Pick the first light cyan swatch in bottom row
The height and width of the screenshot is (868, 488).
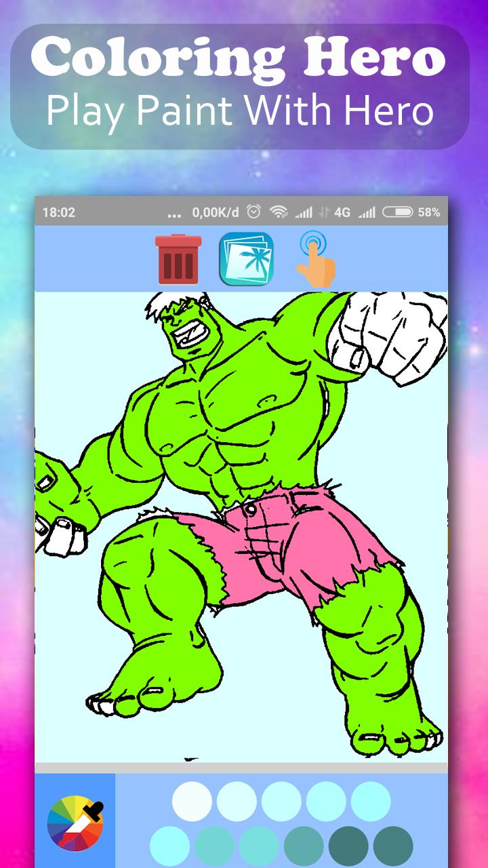pyautogui.click(x=169, y=846)
